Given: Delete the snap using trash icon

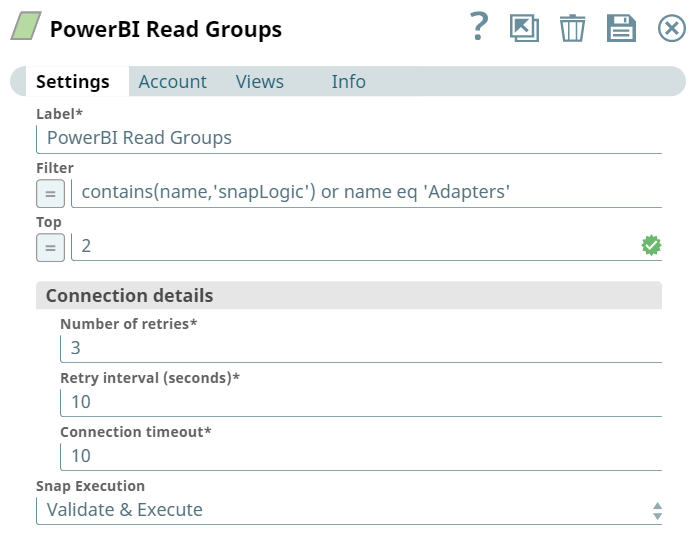Looking at the screenshot, I should (572, 28).
